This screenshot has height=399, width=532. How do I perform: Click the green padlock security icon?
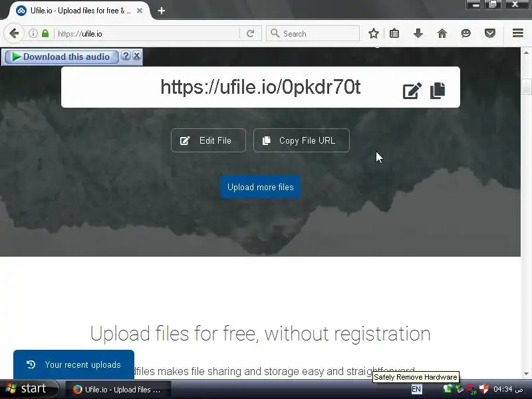tap(45, 34)
